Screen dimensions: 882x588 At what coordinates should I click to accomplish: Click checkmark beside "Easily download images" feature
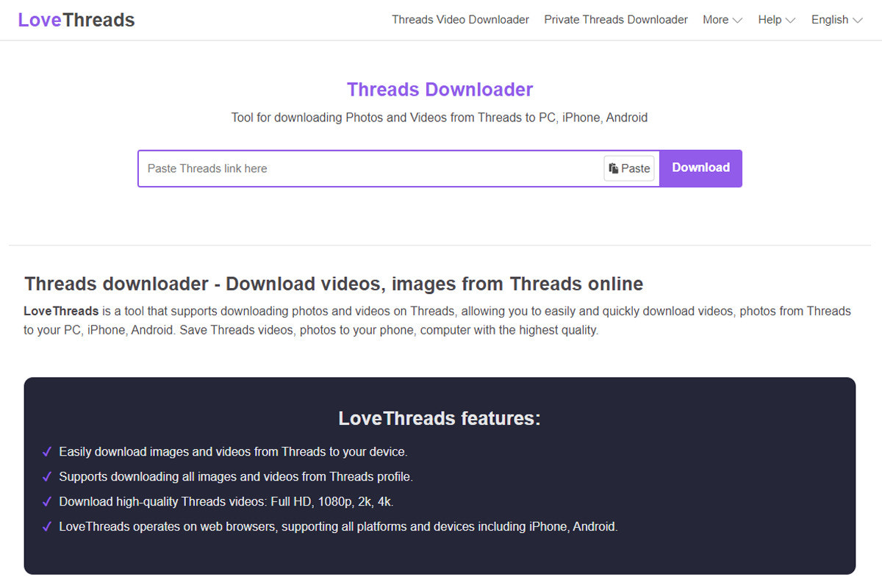(47, 451)
